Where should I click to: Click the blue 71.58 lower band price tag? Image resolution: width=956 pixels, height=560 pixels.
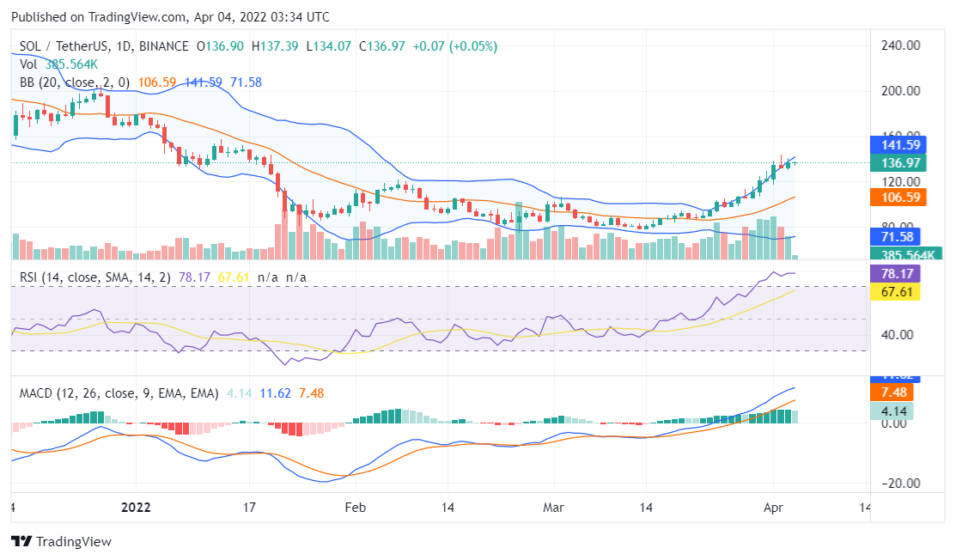click(895, 237)
